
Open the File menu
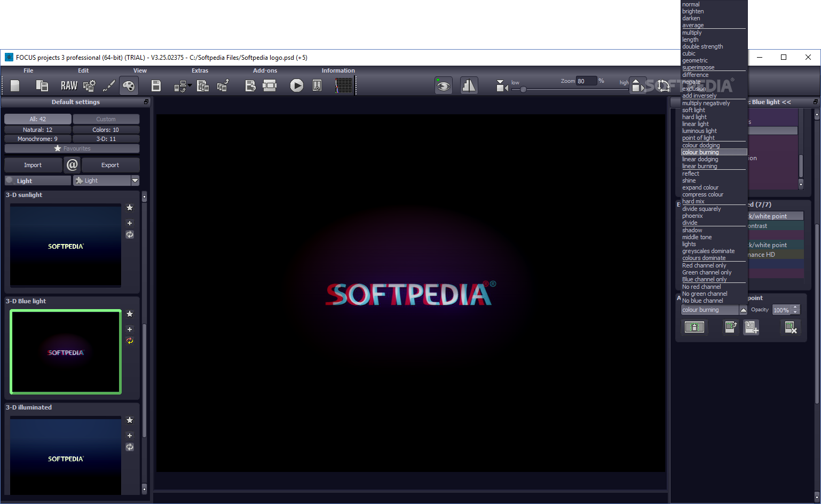click(x=28, y=70)
